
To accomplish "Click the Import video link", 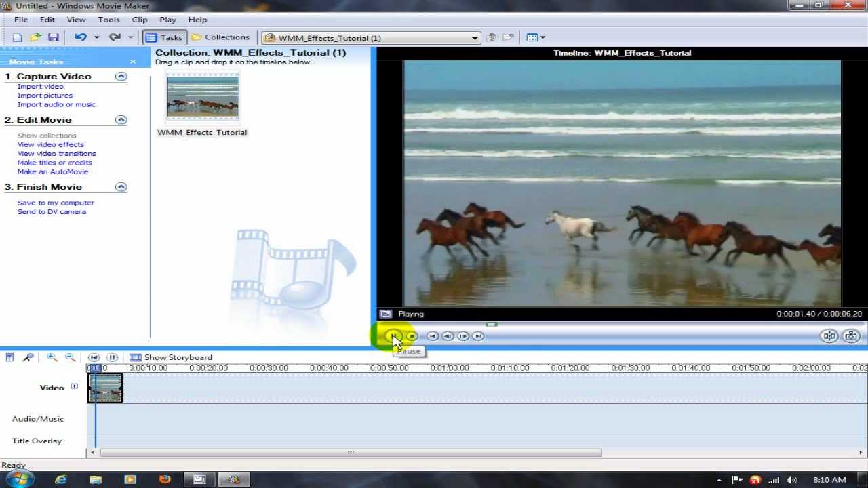I will [x=41, y=87].
